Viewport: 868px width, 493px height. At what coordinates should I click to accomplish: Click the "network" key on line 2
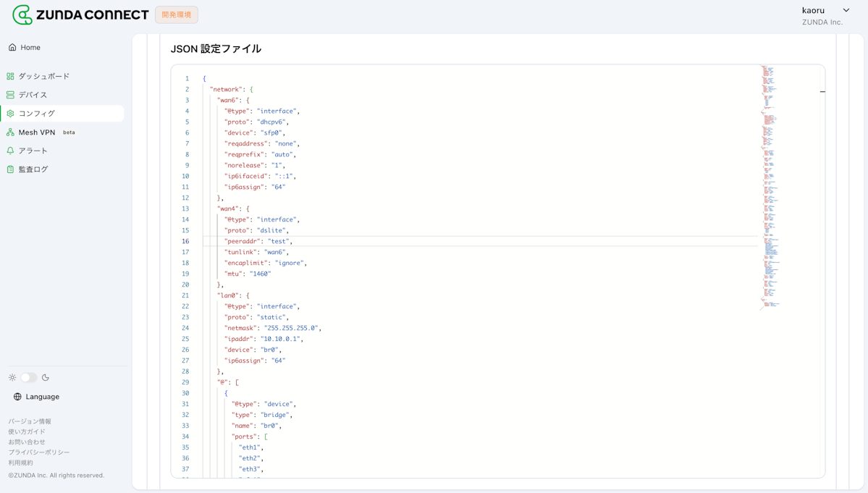(226, 89)
